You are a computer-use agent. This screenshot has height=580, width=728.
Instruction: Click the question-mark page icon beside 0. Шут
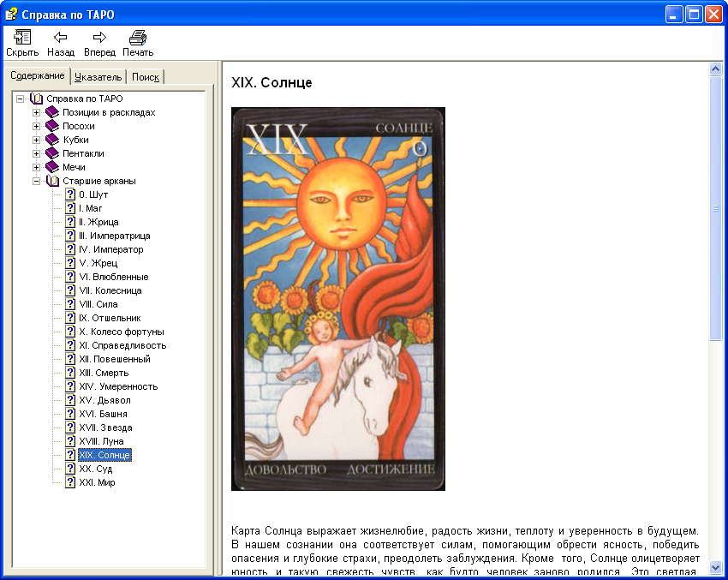70,194
